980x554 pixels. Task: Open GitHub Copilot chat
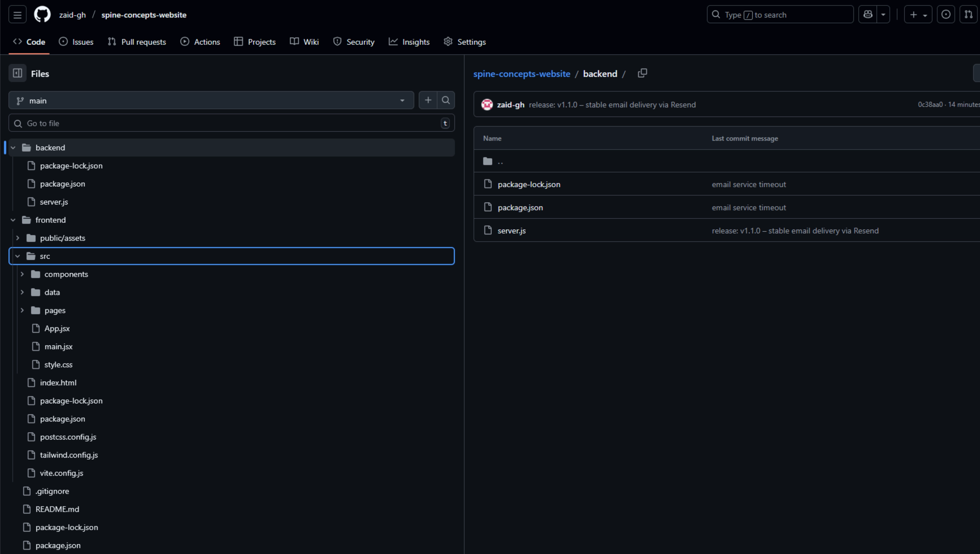tap(868, 14)
